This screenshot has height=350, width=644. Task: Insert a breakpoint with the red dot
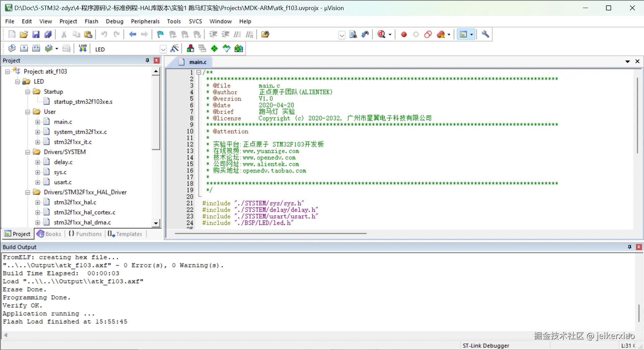pos(404,35)
